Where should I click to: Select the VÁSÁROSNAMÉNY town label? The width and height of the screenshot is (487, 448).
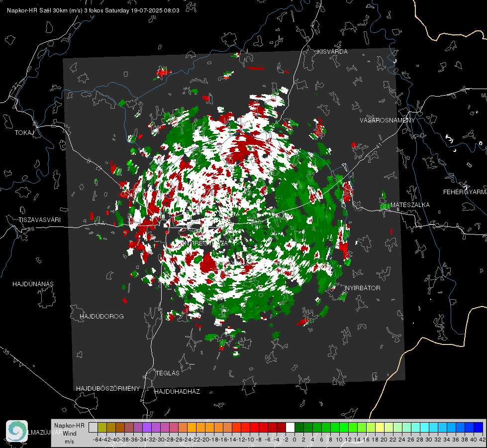point(388,120)
